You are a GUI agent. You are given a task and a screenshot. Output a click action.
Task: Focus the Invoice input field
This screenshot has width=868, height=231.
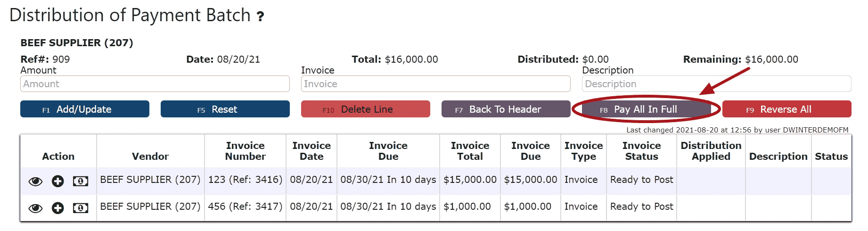(x=436, y=84)
